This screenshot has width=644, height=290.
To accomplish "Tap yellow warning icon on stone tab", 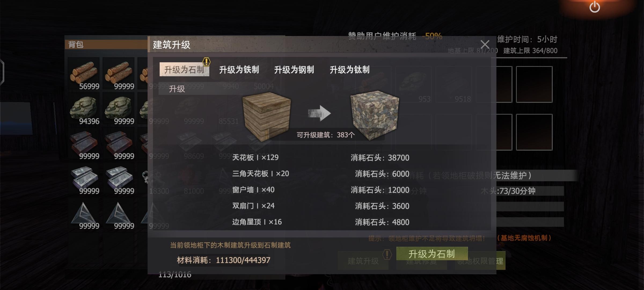I will (206, 62).
